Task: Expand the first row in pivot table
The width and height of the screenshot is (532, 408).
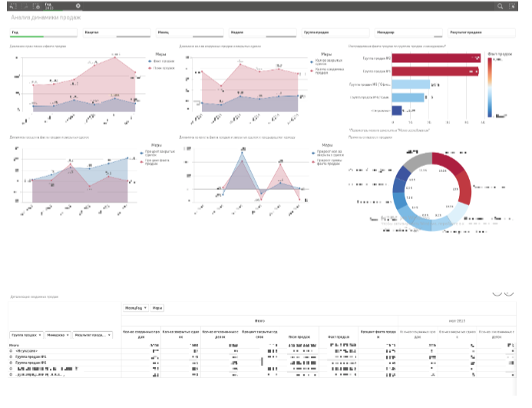Action: coord(12,351)
